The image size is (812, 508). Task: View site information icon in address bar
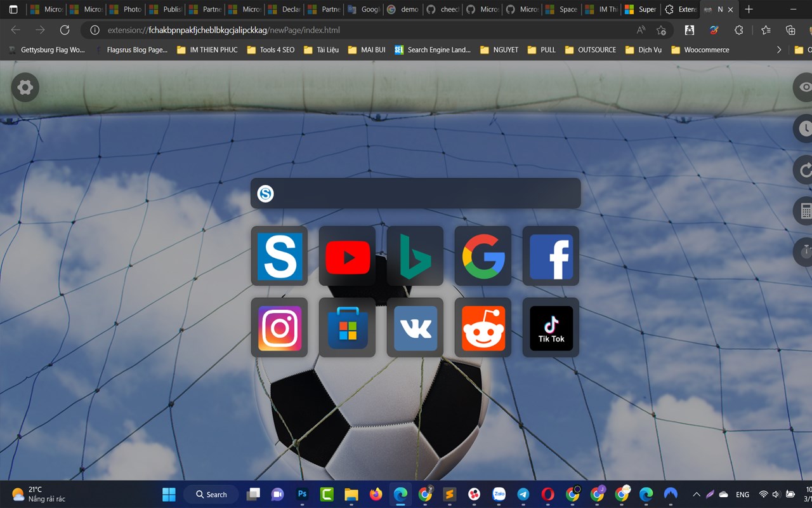[95, 30]
